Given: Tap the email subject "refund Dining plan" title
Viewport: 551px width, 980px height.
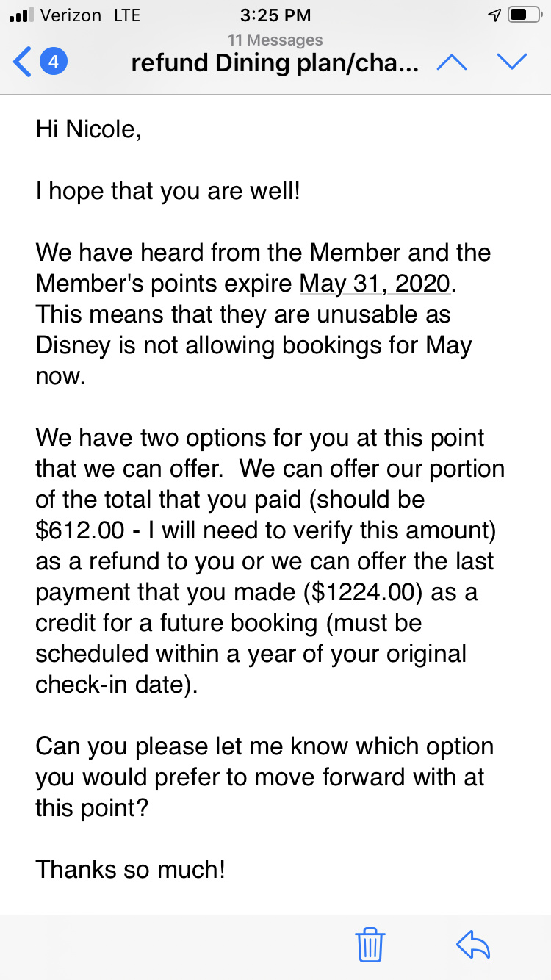Looking at the screenshot, I should pyautogui.click(x=275, y=63).
